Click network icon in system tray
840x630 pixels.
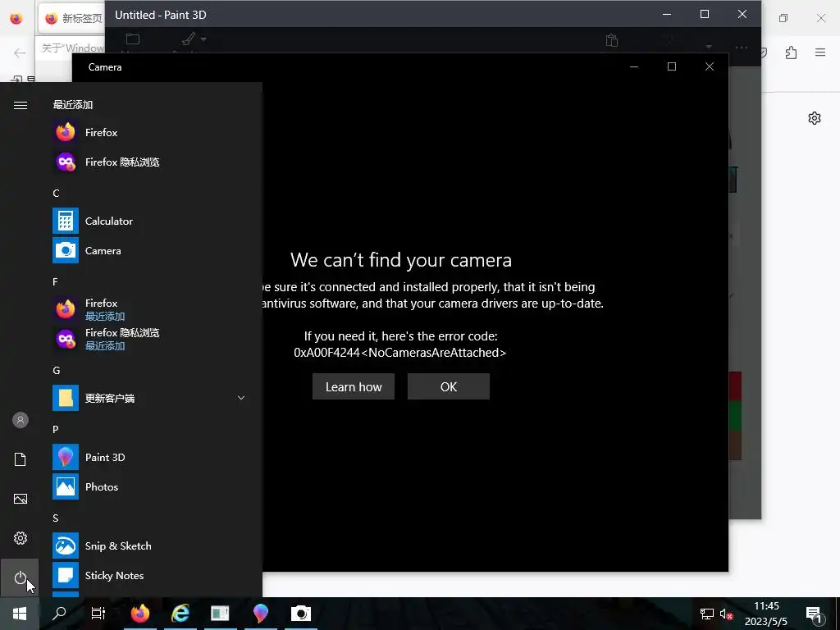[x=707, y=614]
